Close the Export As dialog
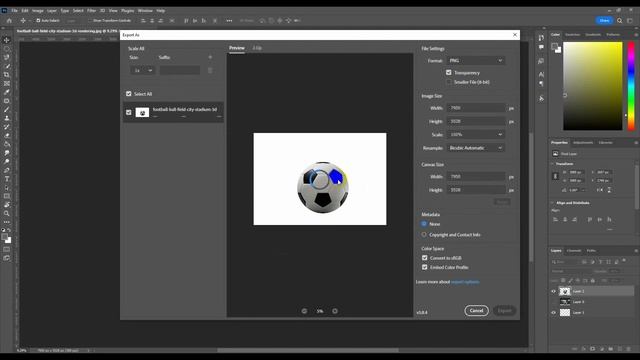This screenshot has height=360, width=640. (x=515, y=35)
